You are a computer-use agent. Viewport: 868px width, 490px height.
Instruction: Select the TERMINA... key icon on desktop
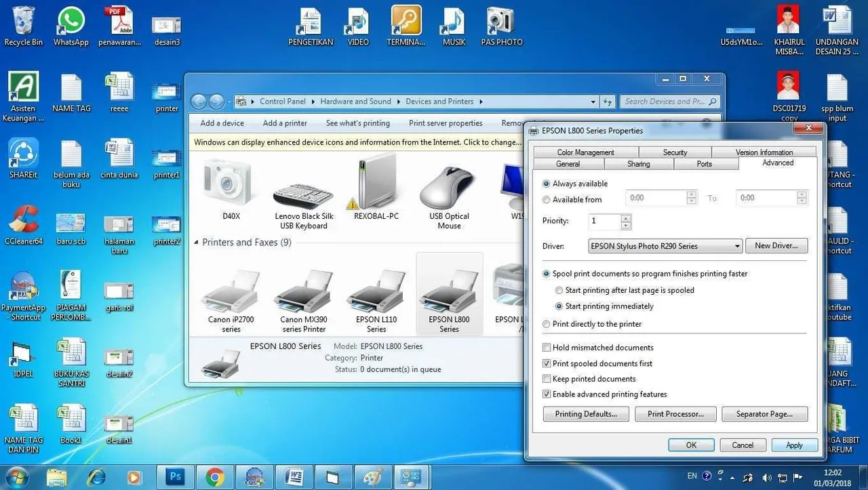click(406, 26)
